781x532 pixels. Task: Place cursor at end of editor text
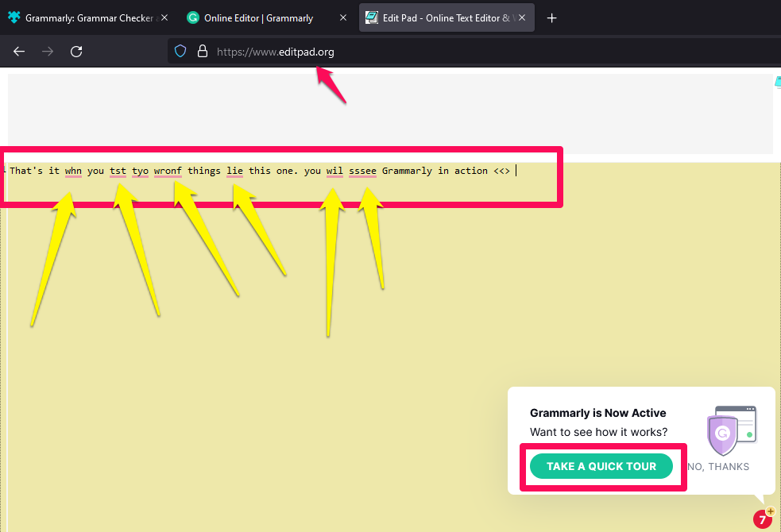tap(515, 172)
